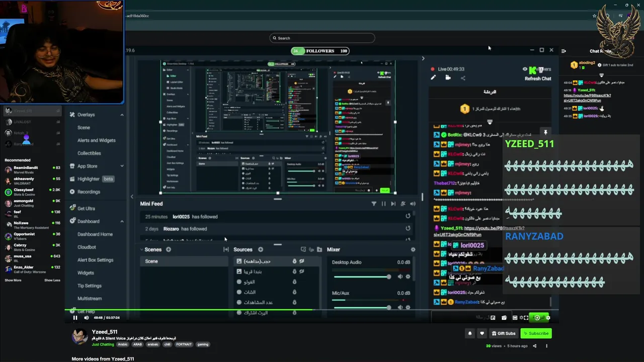
Task: Open Recordings in the sidebar
Action: (85, 192)
